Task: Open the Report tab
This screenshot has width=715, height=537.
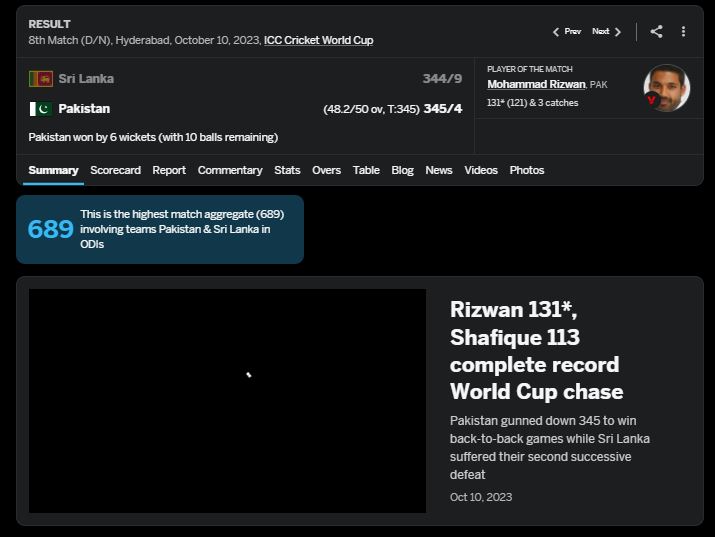Action: [169, 170]
